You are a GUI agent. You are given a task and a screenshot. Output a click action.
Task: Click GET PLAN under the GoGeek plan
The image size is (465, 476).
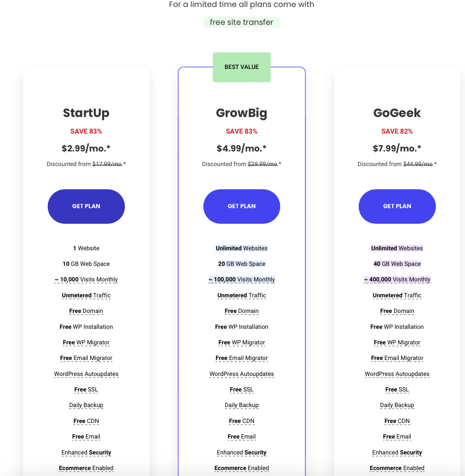(397, 206)
